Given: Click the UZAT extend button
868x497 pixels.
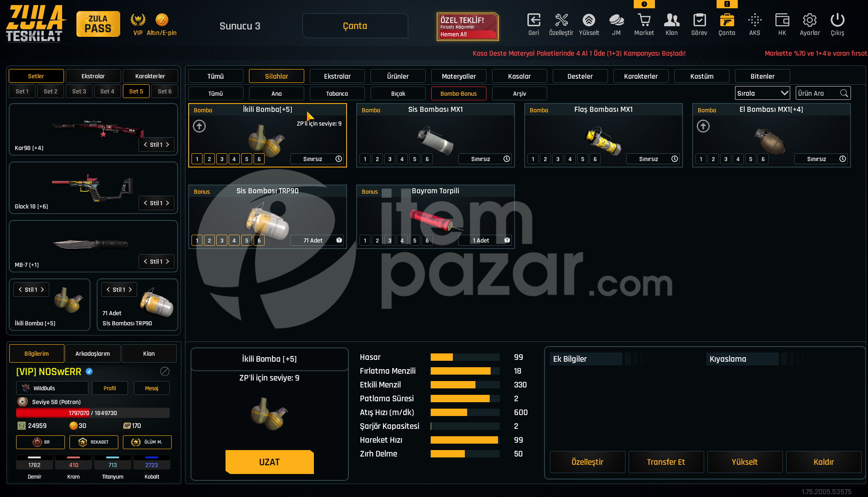Looking at the screenshot, I should (270, 462).
